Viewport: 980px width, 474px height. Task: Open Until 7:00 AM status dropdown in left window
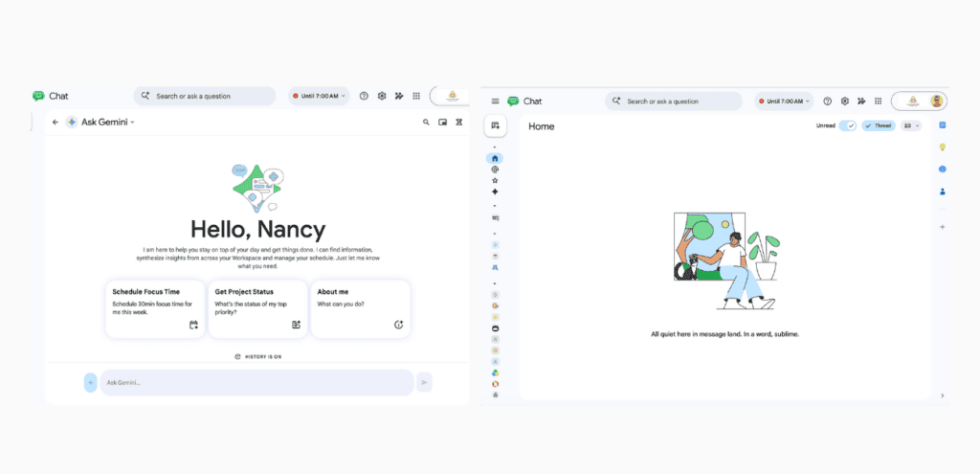pyautogui.click(x=319, y=97)
